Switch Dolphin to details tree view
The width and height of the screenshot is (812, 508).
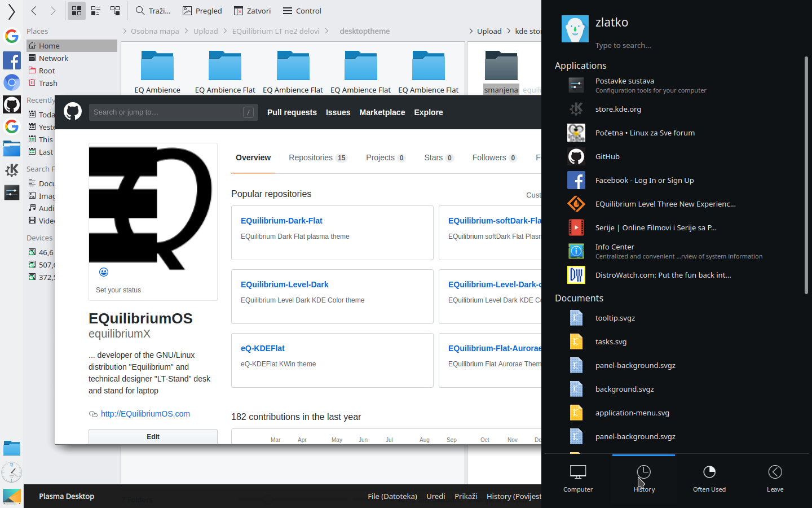pyautogui.click(x=115, y=11)
